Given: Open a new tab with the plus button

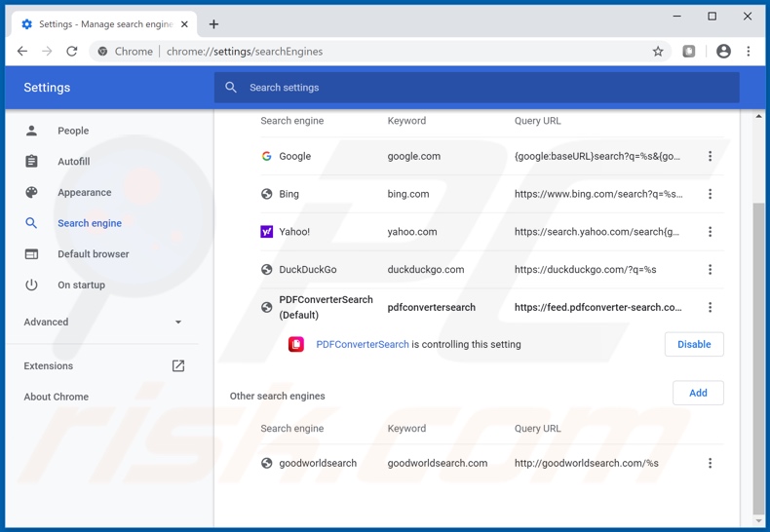Looking at the screenshot, I should click(x=213, y=24).
